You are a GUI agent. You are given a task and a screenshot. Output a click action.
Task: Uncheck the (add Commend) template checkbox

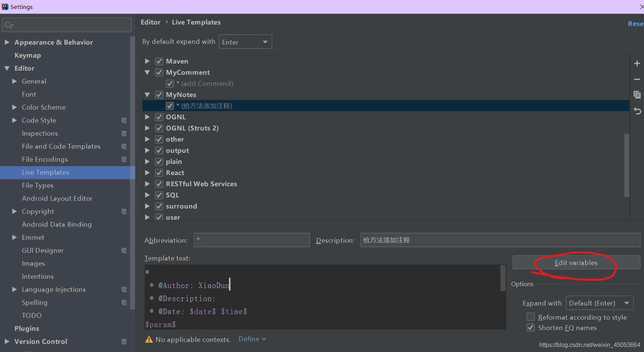(170, 84)
